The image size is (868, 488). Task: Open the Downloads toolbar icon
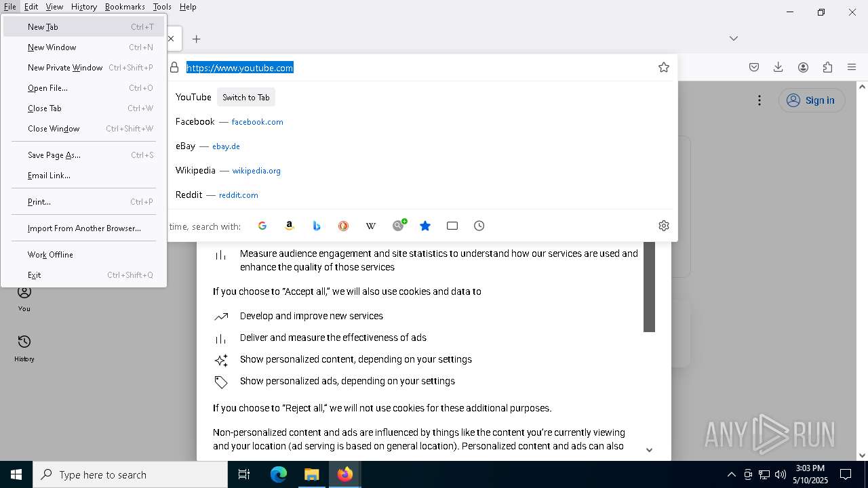pos(778,67)
